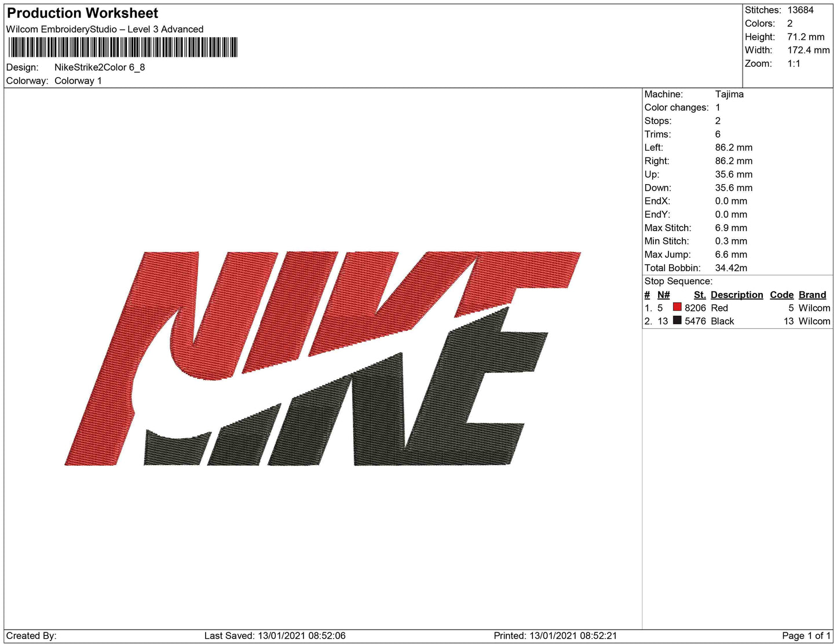837x644 pixels.
Task: Select the Max Stitch value 6.9 mm
Action: point(731,227)
